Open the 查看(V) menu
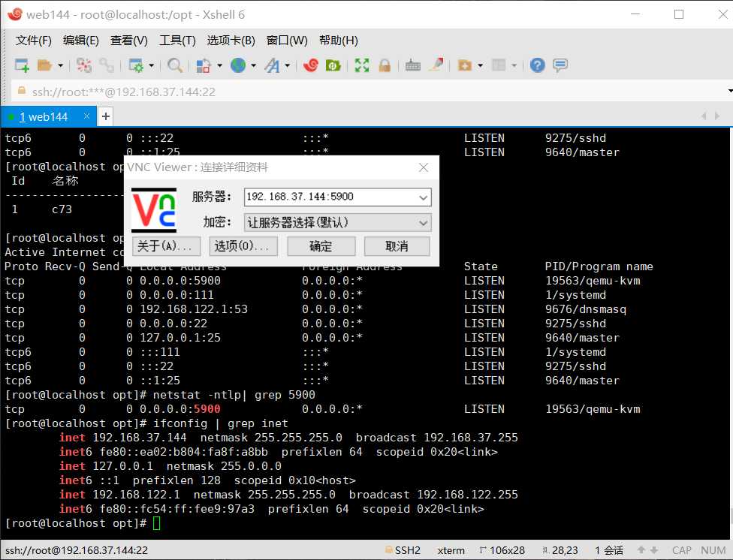 (x=129, y=41)
